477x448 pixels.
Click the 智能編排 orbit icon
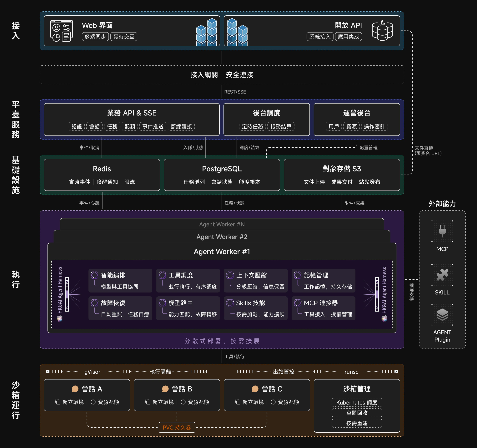[95, 275]
